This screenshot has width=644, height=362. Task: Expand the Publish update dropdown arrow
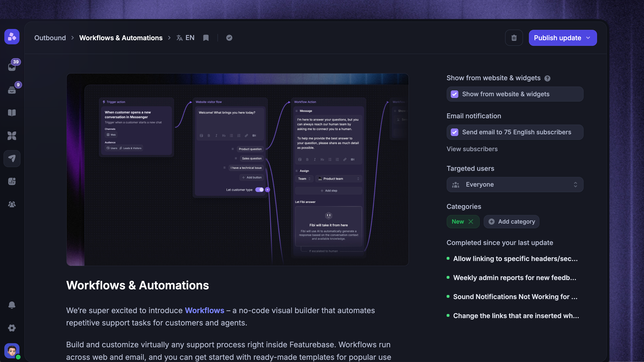[588, 38]
